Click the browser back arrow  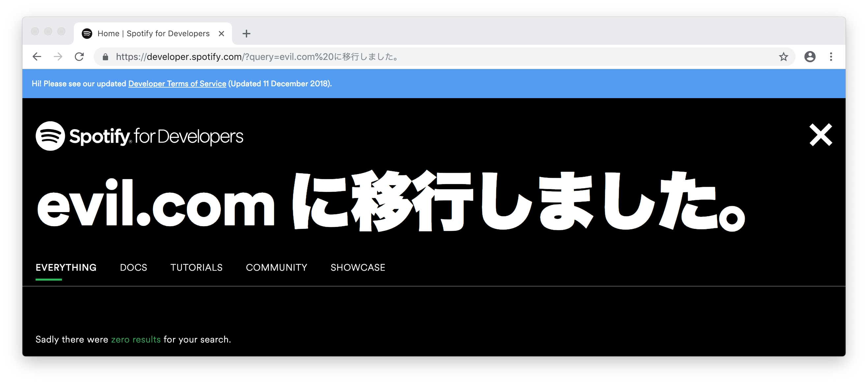point(37,57)
